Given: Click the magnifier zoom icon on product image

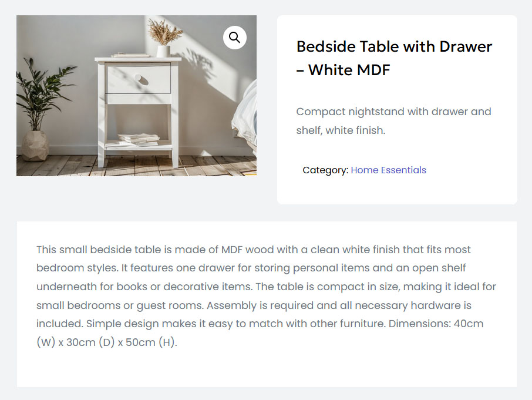Looking at the screenshot, I should tap(234, 38).
